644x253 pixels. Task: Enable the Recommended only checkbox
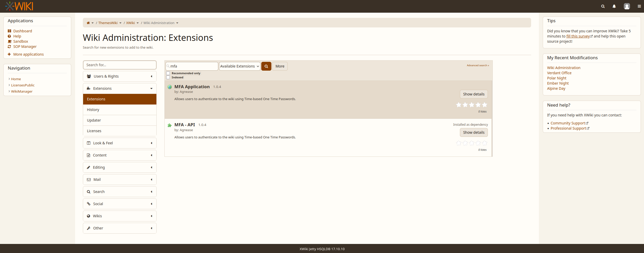click(x=168, y=73)
